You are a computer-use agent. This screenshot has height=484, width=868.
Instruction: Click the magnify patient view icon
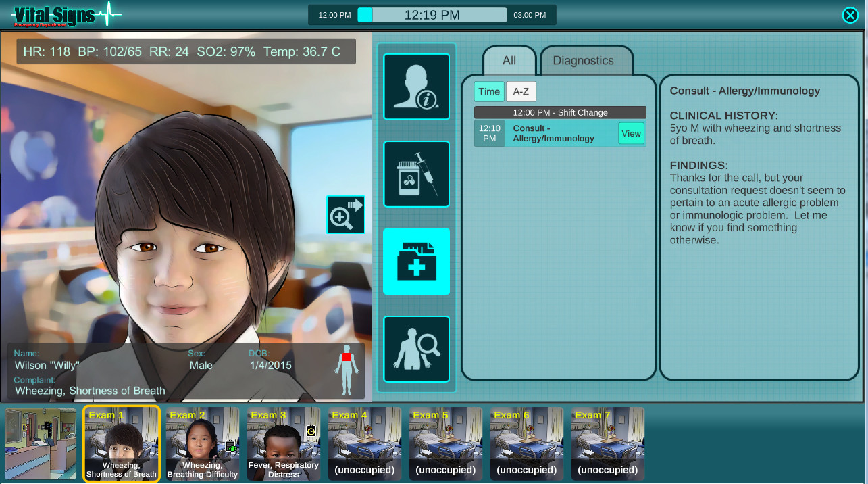(345, 214)
